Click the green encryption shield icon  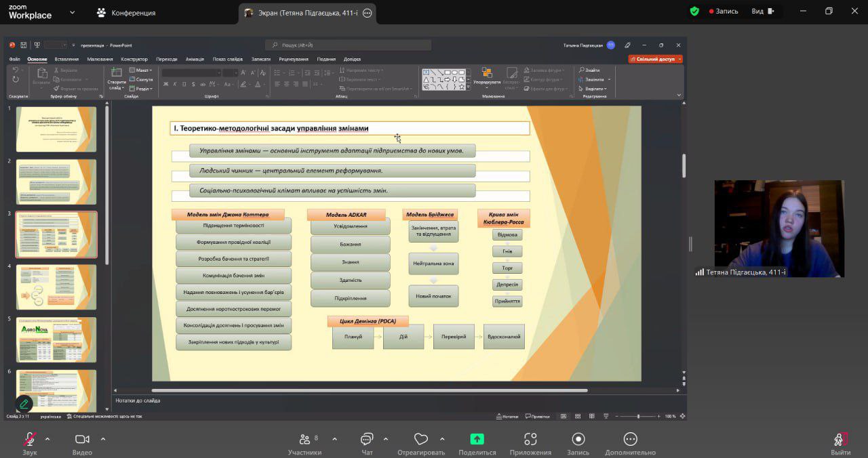(694, 12)
